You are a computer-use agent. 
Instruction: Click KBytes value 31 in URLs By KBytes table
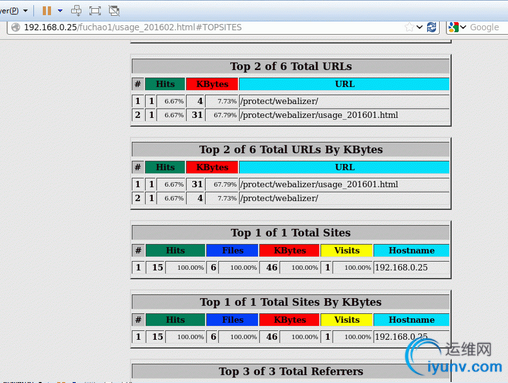[197, 184]
